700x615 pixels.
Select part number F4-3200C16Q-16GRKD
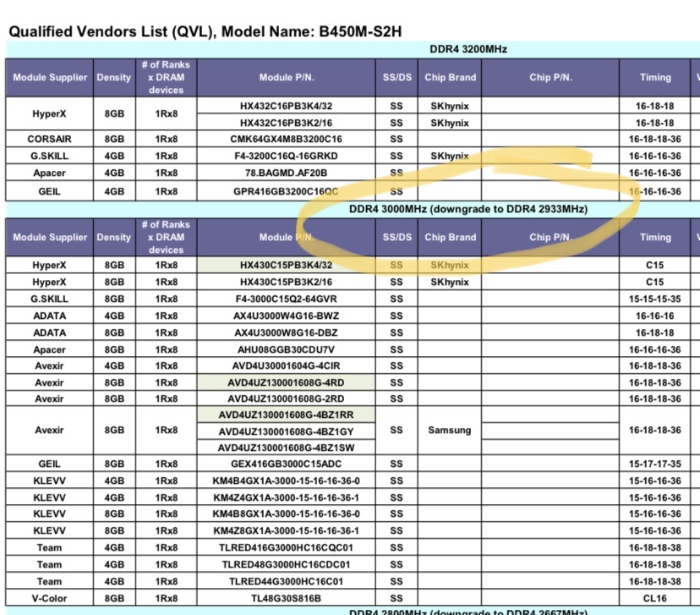pos(286,156)
